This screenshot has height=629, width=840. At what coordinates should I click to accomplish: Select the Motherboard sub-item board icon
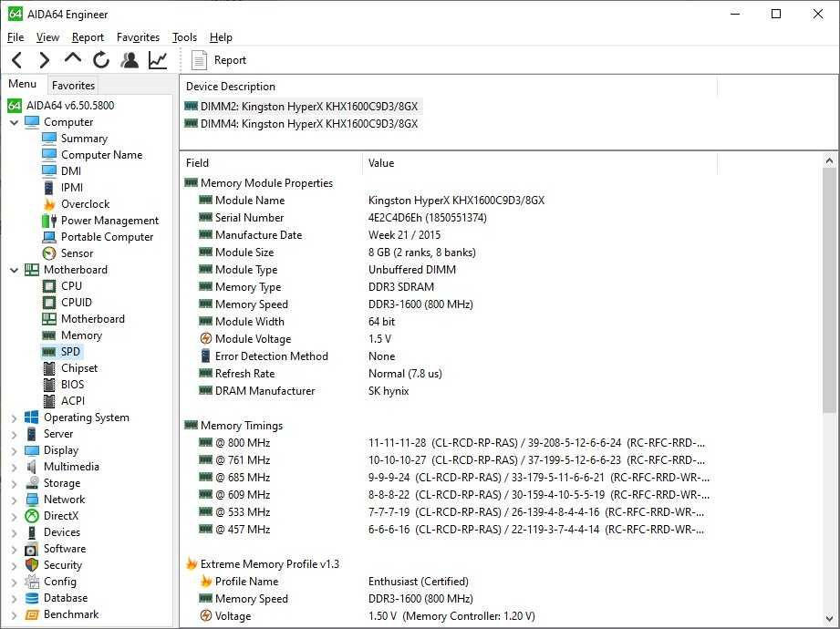[x=49, y=319]
